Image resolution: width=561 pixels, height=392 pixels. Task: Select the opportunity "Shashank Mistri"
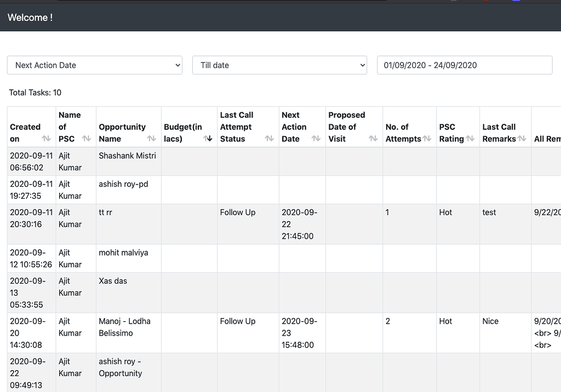coord(128,155)
